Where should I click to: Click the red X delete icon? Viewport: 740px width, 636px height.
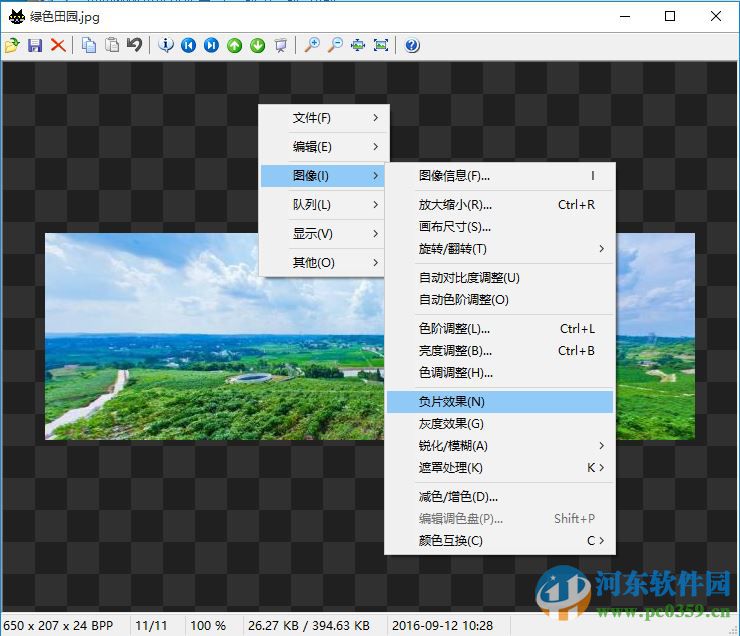58,45
